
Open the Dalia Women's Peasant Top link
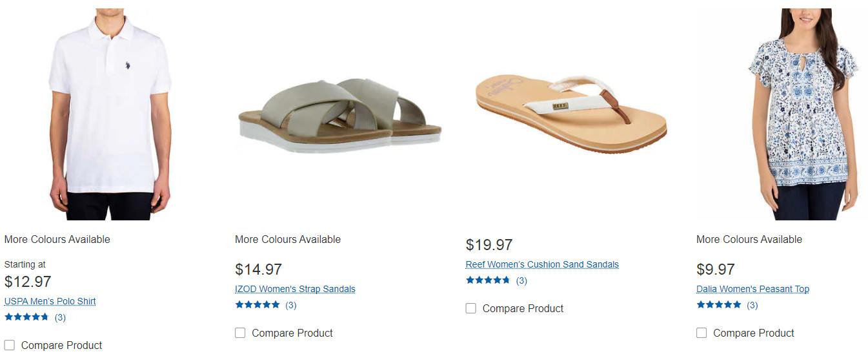752,290
